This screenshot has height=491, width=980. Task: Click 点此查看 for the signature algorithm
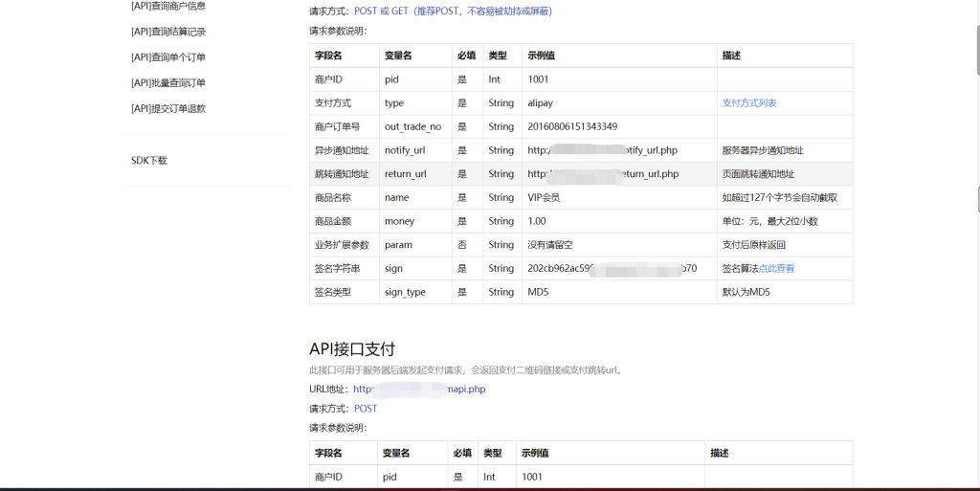(x=776, y=269)
